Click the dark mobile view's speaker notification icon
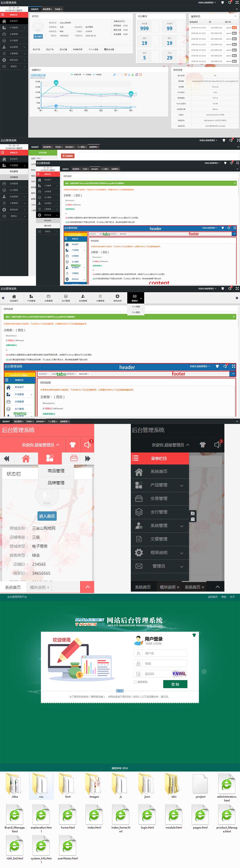Viewport: 240px width, 868px height. (218, 444)
